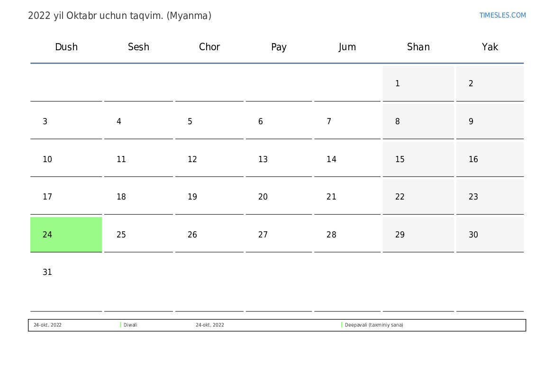Select date 5 under Chor
Screen dimensions: 554x392
point(209,121)
